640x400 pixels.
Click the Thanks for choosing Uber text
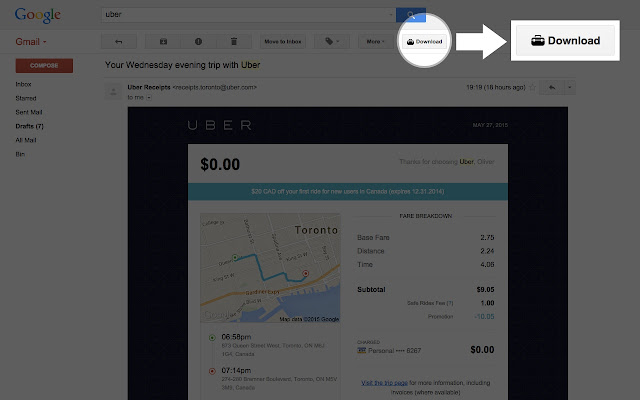tap(447, 162)
